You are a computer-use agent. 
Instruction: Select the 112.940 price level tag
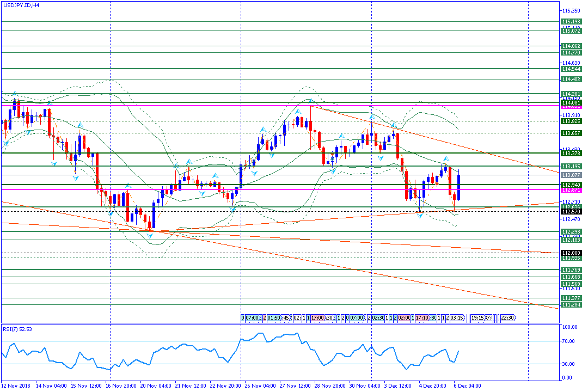(x=571, y=185)
